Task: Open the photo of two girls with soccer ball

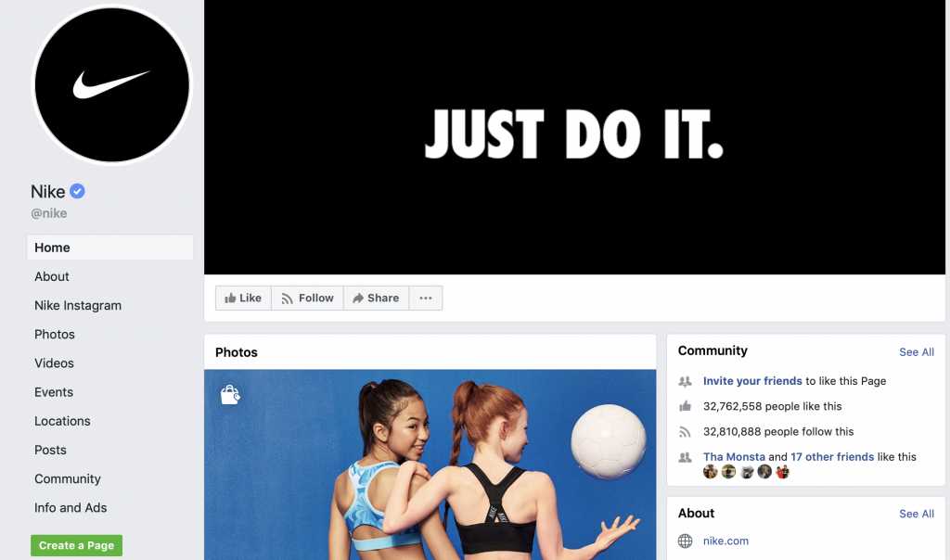Action: click(430, 465)
